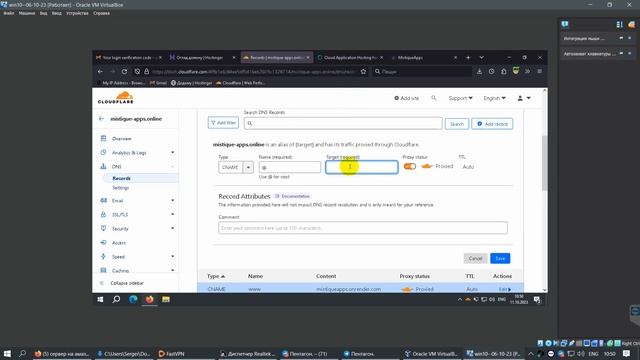Image resolution: width=640 pixels, height=360 pixels.
Task: Click the Firefox back button
Action: click(x=100, y=71)
